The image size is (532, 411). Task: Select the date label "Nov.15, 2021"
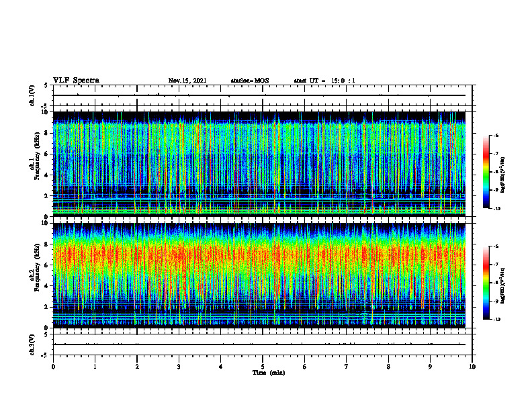(x=187, y=81)
